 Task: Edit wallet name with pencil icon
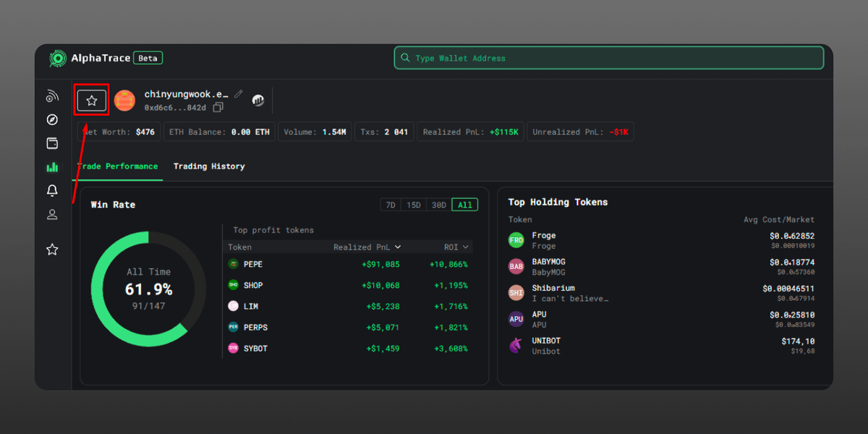(239, 94)
